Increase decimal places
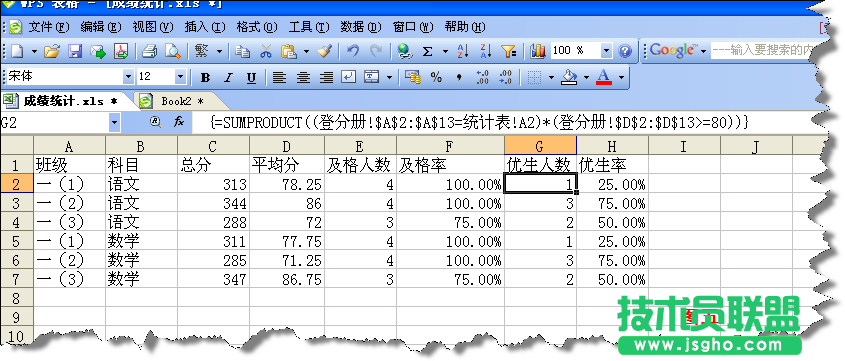This screenshot has width=845, height=361. [x=482, y=78]
